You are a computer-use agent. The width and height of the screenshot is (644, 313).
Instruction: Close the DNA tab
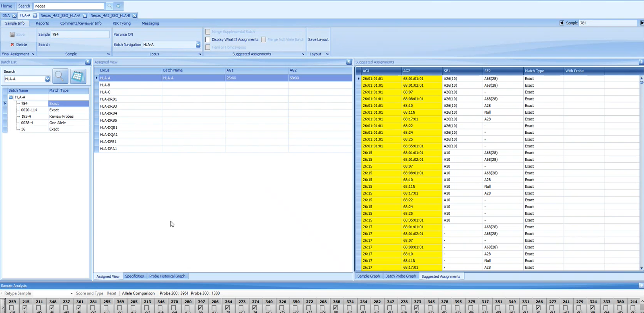point(14,16)
